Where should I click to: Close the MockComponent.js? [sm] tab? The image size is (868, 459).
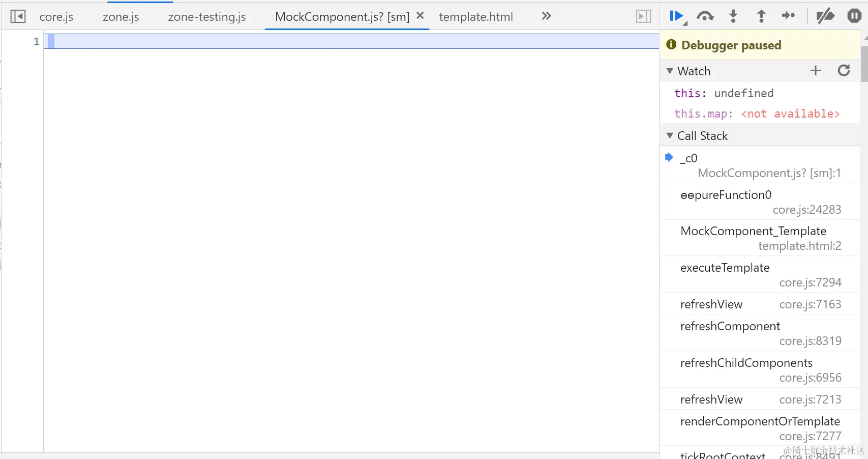pos(420,16)
